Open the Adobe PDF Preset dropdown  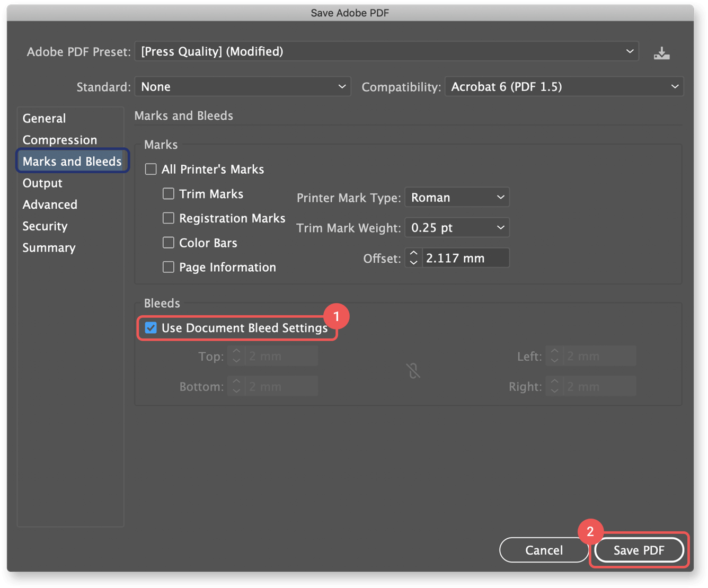pos(386,51)
